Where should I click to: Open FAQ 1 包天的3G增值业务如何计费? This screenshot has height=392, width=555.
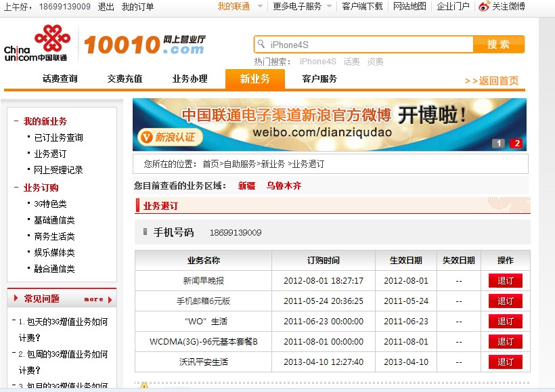coord(63,329)
